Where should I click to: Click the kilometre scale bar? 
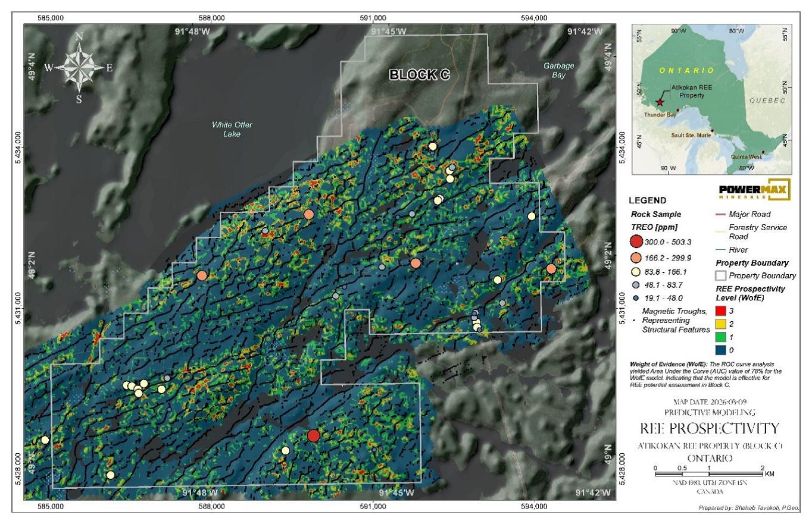[x=708, y=473]
